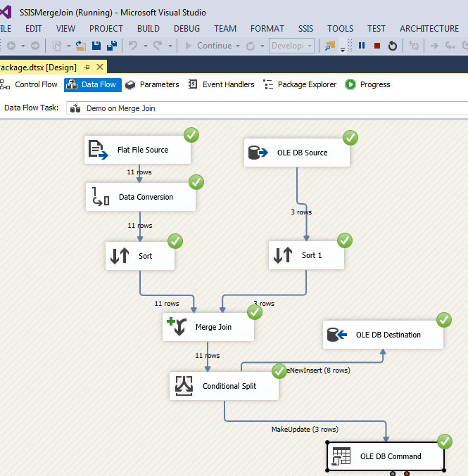Click the Step Into arrow icon

coord(435,46)
